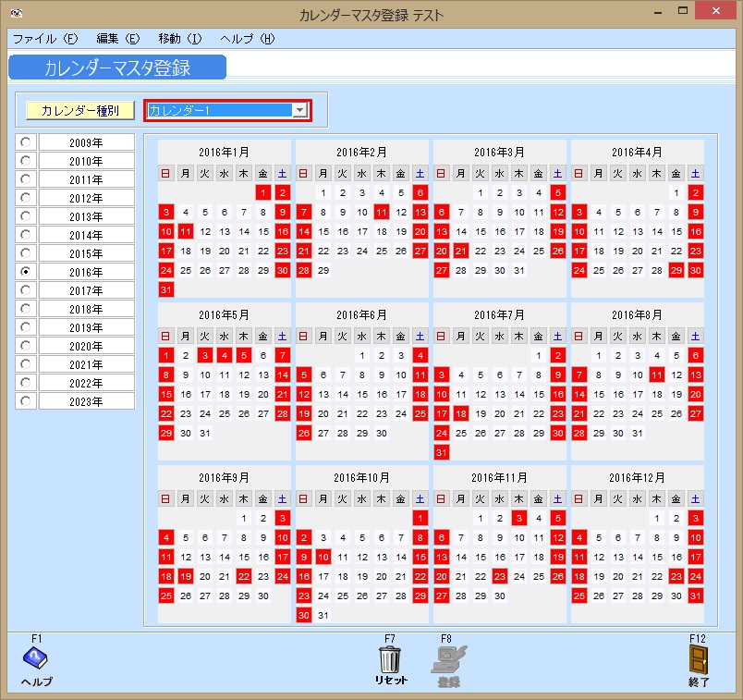Image resolution: width=743 pixels, height=700 pixels.
Task: Click the リセット label under F7
Action: [x=391, y=680]
